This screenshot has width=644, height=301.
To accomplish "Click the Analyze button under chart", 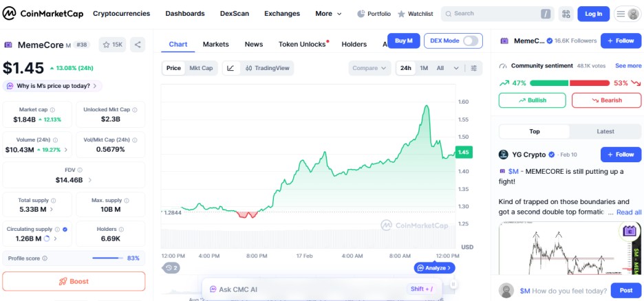I will click(x=435, y=268).
